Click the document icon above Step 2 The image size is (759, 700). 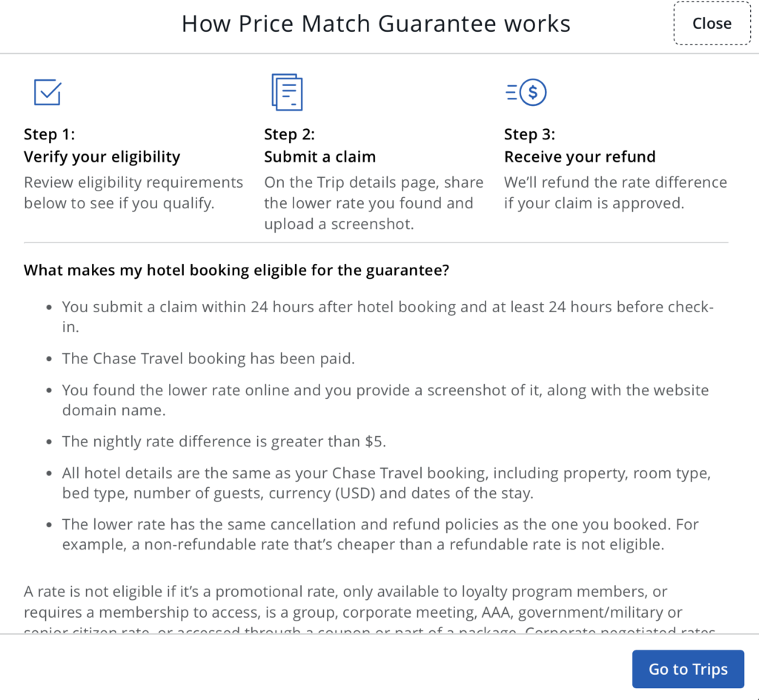pyautogui.click(x=287, y=92)
